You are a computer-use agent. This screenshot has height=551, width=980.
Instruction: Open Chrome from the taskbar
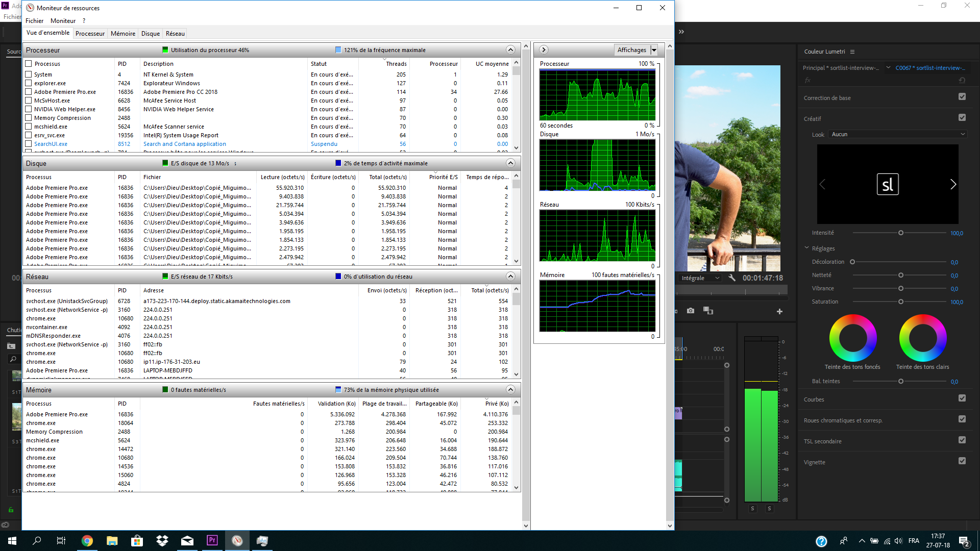[x=87, y=541]
